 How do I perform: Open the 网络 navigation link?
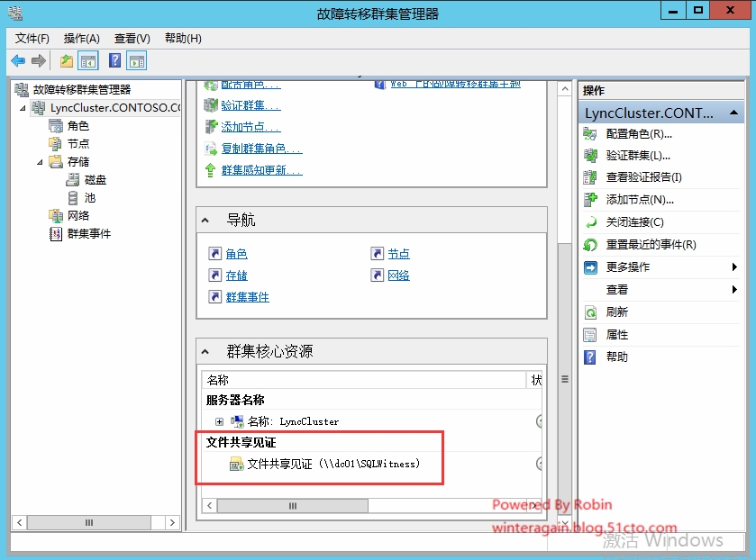click(x=399, y=275)
